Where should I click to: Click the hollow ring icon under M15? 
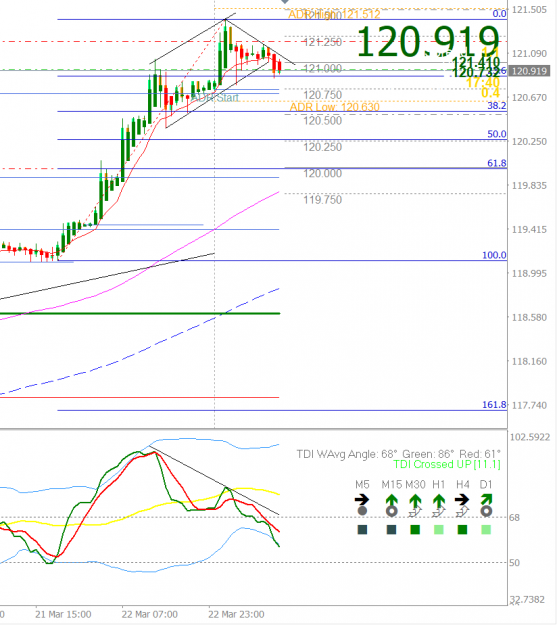tap(392, 511)
